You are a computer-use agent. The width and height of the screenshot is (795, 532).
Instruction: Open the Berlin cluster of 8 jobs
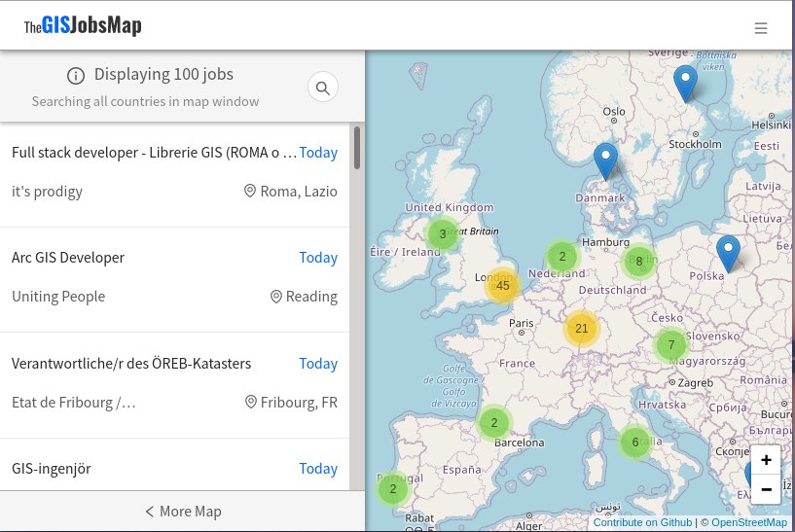click(x=639, y=262)
